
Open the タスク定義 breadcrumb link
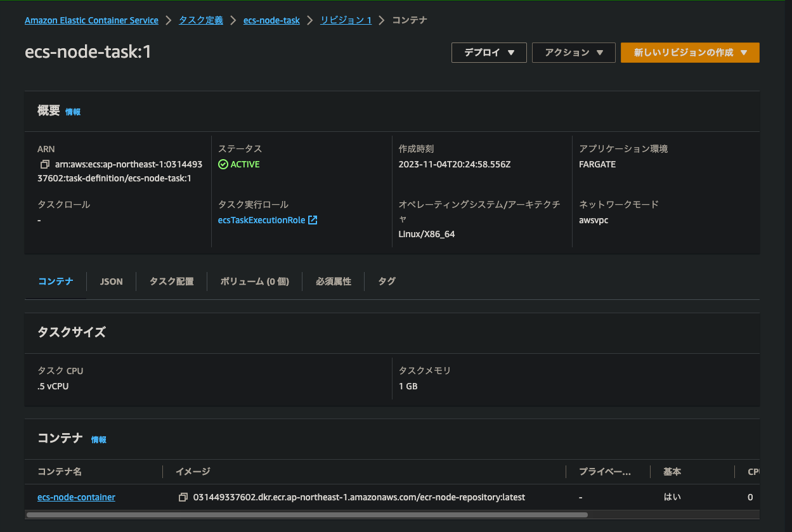click(x=201, y=20)
